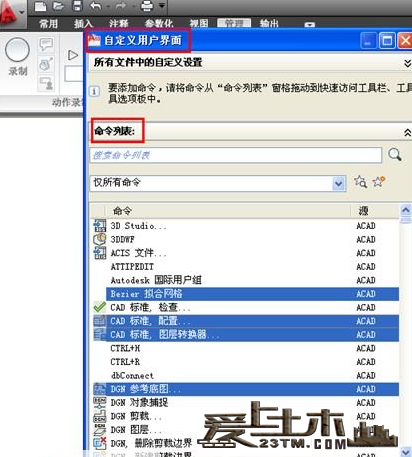The image size is (412, 457).
Task: Open the 视图 ribbon tab
Action: point(199,24)
